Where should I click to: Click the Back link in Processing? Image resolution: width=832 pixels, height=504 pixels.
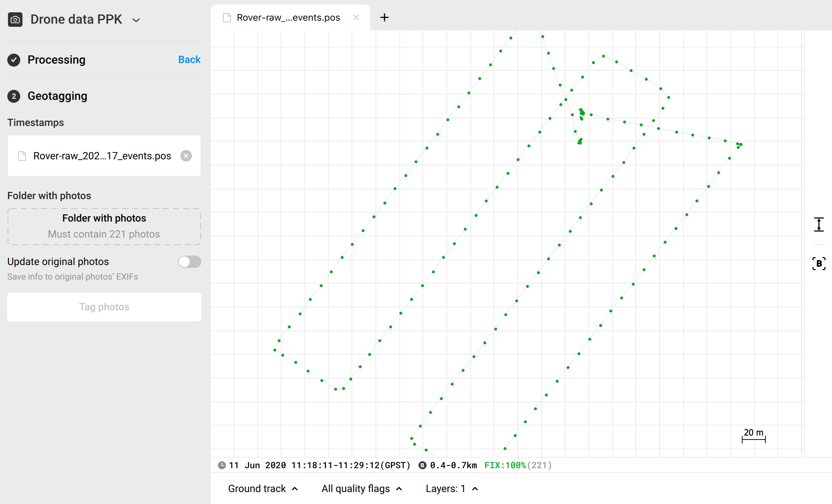point(189,59)
